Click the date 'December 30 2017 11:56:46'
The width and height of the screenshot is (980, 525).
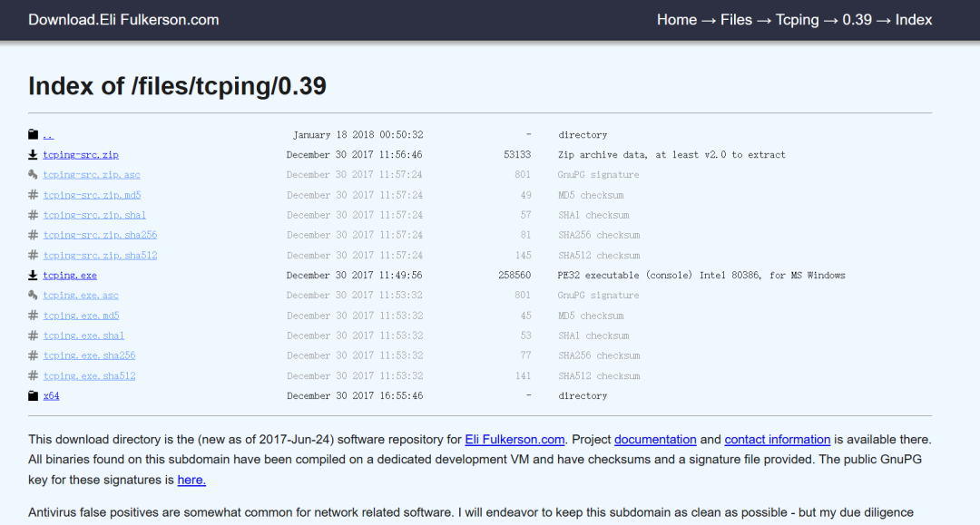coord(355,155)
